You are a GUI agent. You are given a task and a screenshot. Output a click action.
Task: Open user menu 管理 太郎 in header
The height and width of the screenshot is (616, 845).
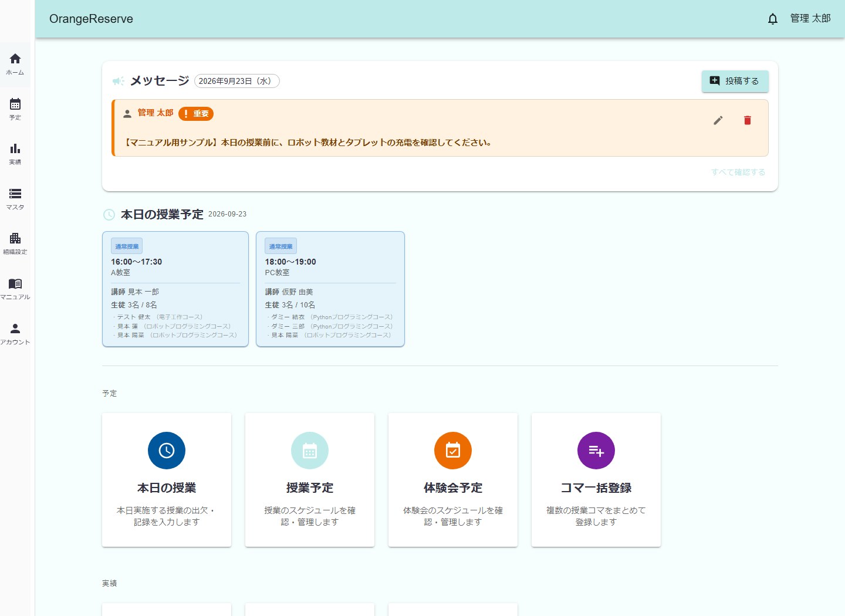click(810, 19)
